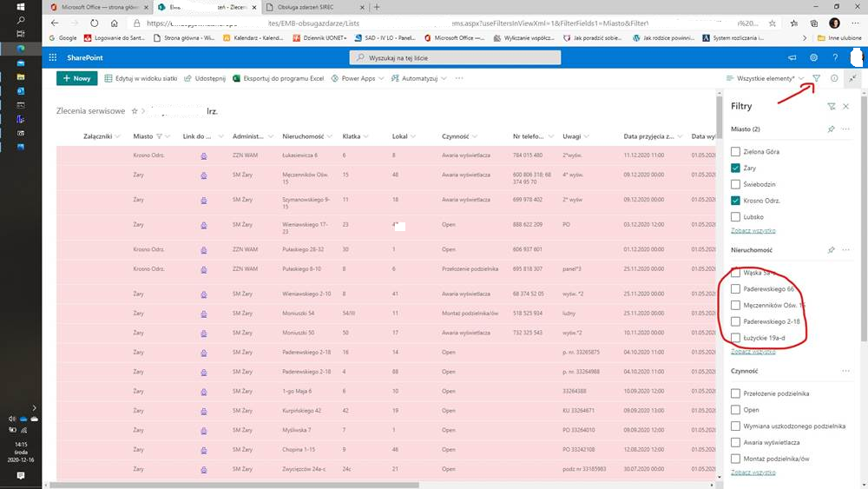Open SharePoint settings gear
The height and width of the screenshot is (489, 868).
(814, 57)
